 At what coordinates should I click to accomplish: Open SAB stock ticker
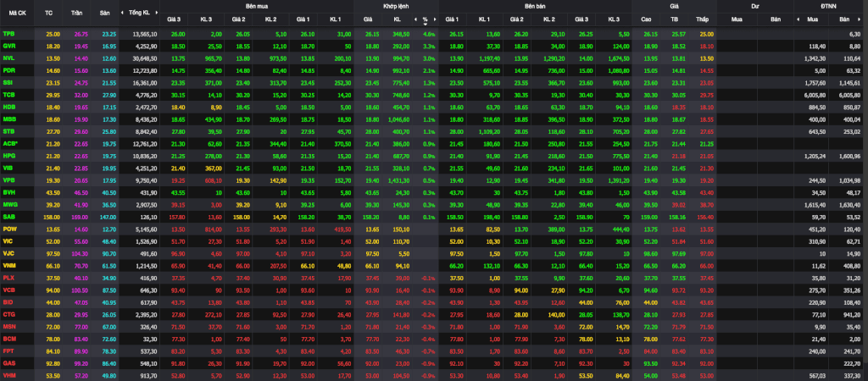8,216
